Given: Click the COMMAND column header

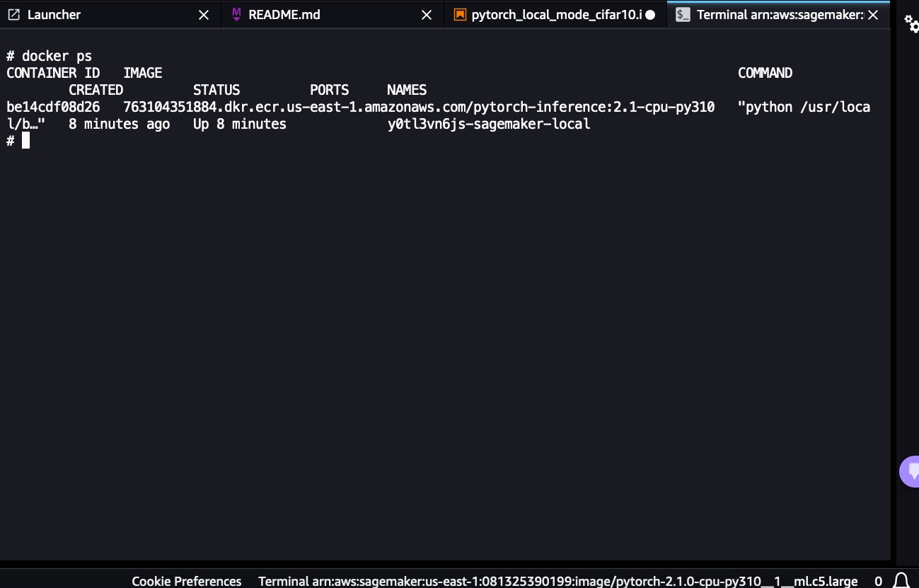Looking at the screenshot, I should (765, 73).
